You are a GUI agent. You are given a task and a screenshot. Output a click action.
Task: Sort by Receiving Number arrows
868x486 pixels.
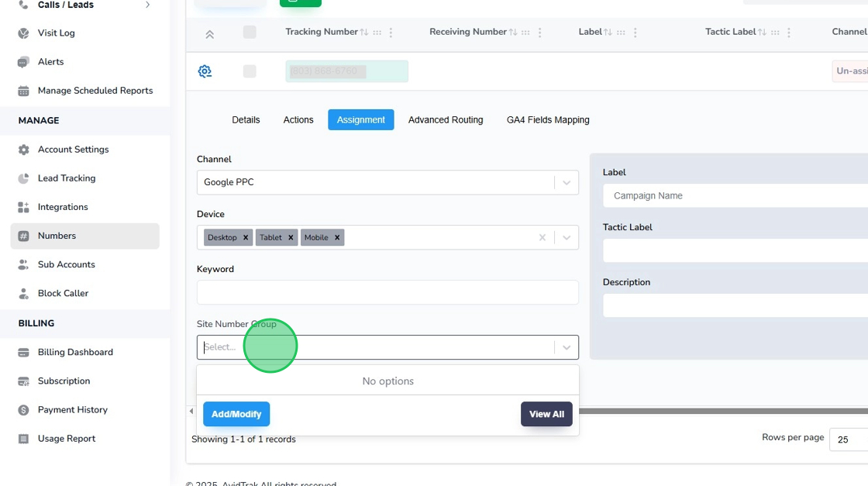coord(512,32)
